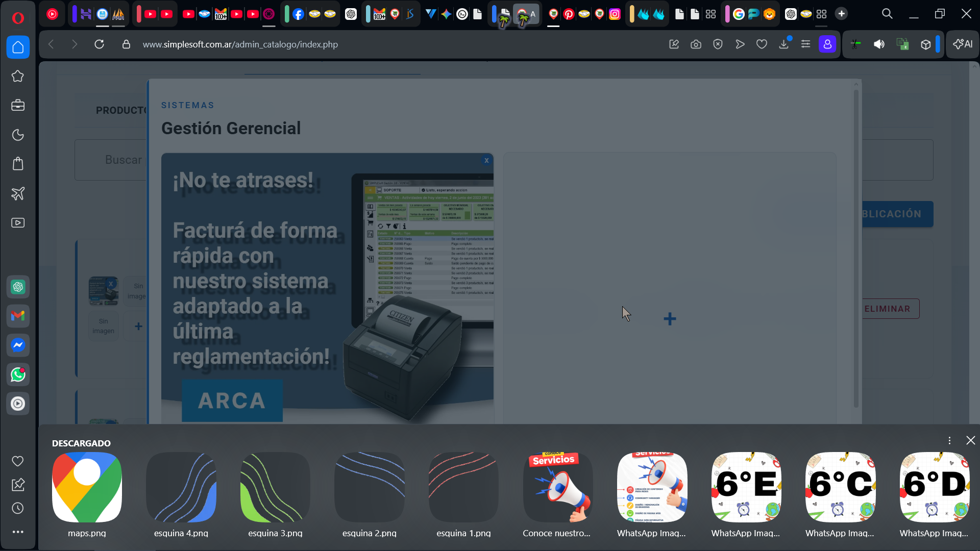Switch to YouTube Music tab
Image resolution: width=980 pixels, height=551 pixels.
(x=52, y=14)
